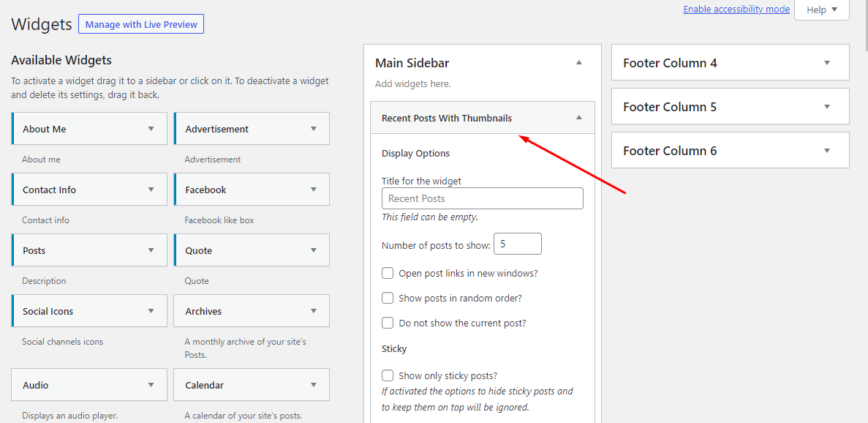Screen dimensions: 868x423
Task: Expand the Facebook widget arrow
Action: click(x=314, y=190)
